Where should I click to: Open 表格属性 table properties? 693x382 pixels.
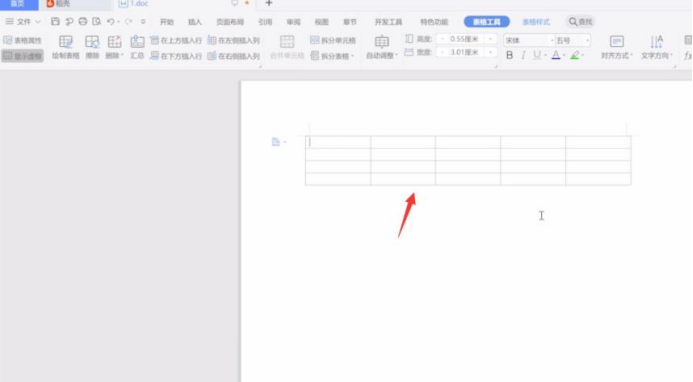tap(22, 40)
